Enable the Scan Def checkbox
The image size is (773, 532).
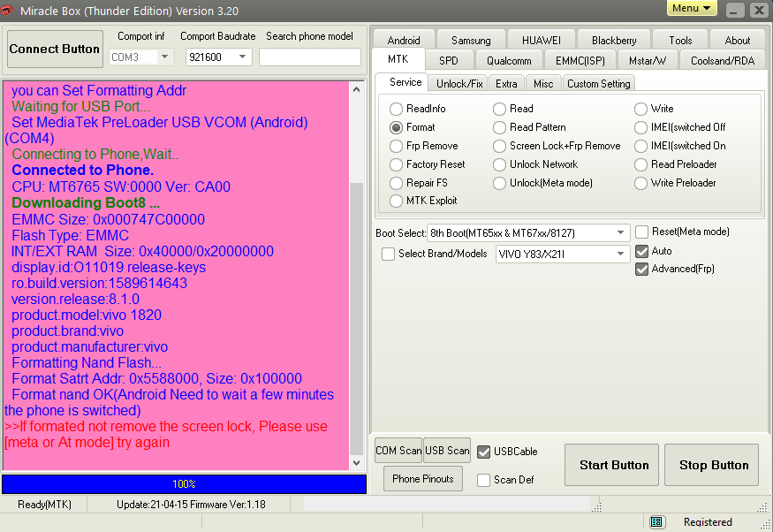(x=483, y=480)
